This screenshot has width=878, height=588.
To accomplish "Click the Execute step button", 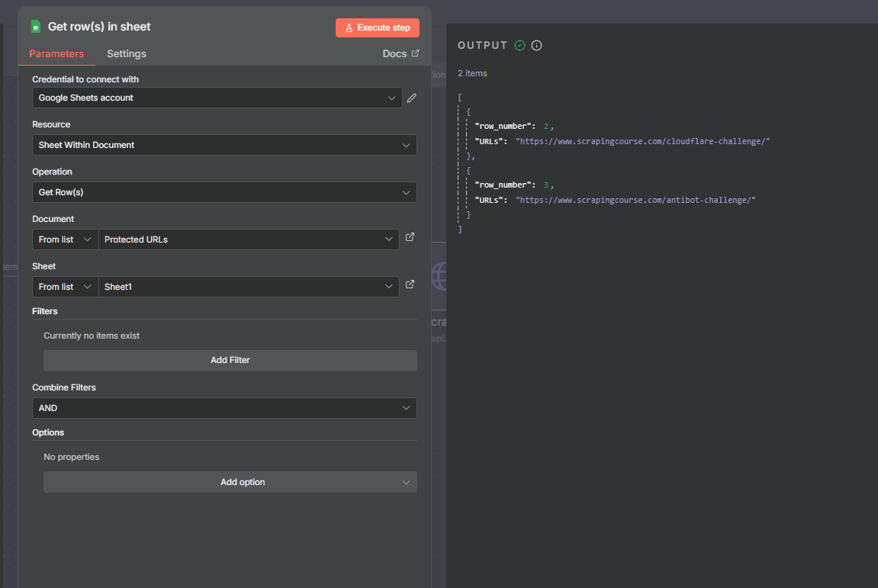I will [x=378, y=27].
